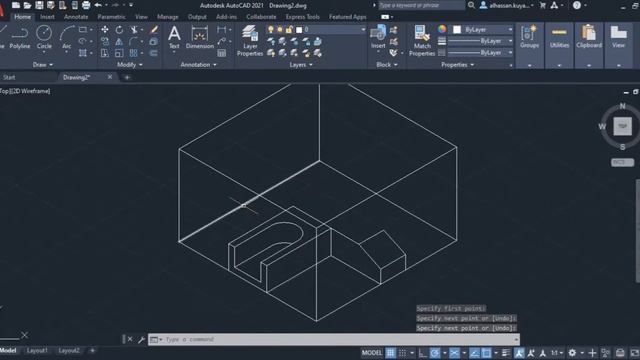This screenshot has width=640, height=360.
Task: Expand the Draw panel dropdown
Action: point(42,64)
